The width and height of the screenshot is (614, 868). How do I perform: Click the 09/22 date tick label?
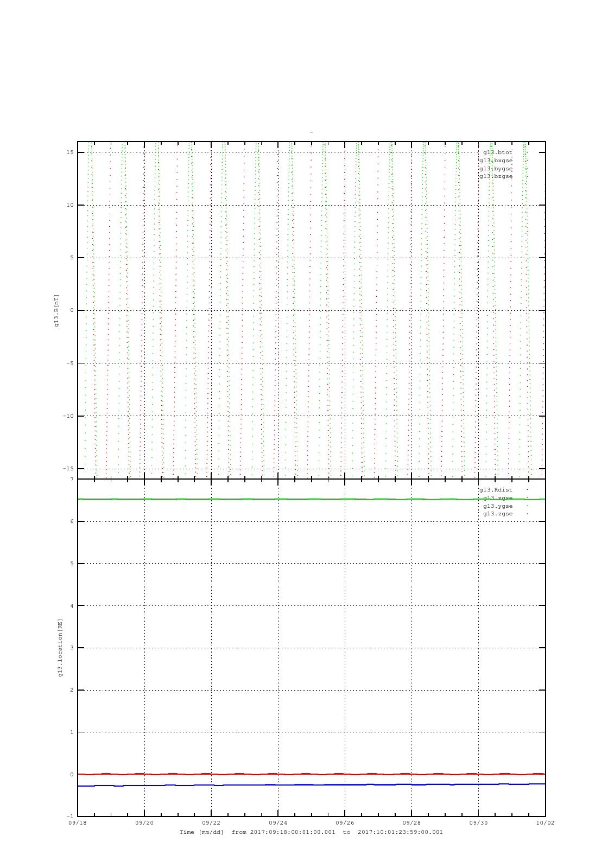pos(211,823)
